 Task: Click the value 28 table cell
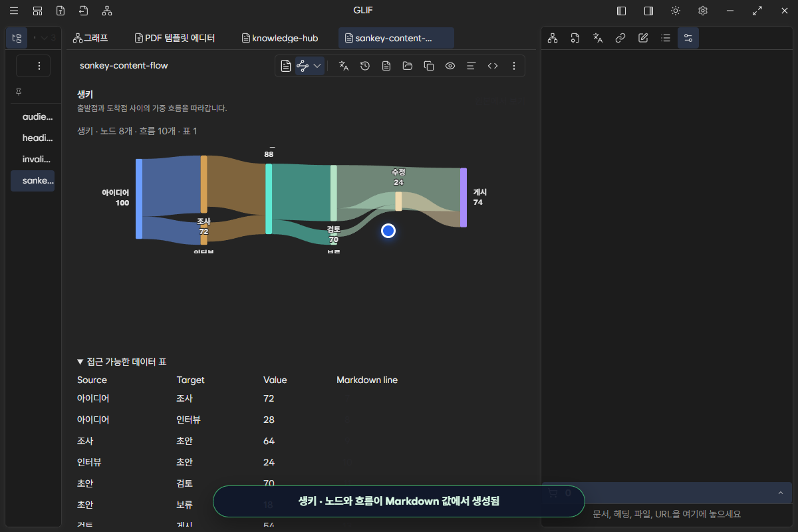pyautogui.click(x=269, y=420)
